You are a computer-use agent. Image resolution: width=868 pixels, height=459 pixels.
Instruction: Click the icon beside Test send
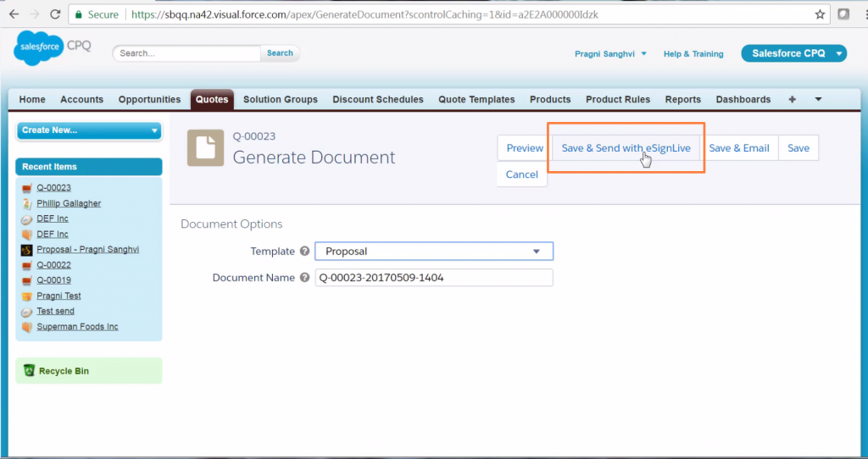tap(26, 312)
